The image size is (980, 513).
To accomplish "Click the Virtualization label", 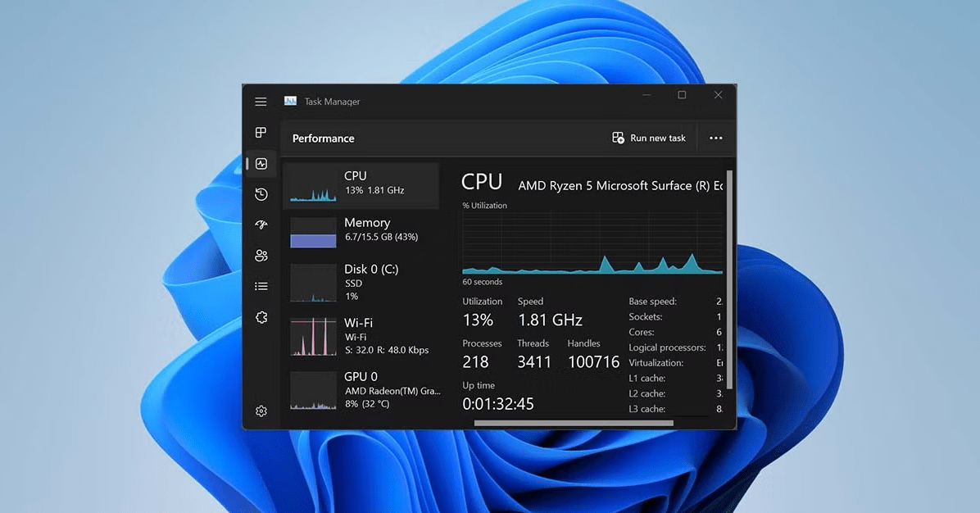I will point(656,362).
